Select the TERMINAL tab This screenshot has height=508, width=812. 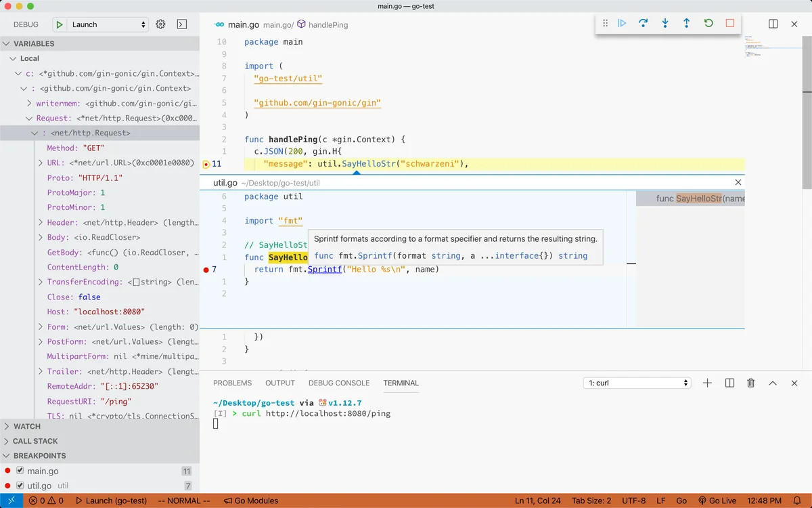[x=401, y=383]
